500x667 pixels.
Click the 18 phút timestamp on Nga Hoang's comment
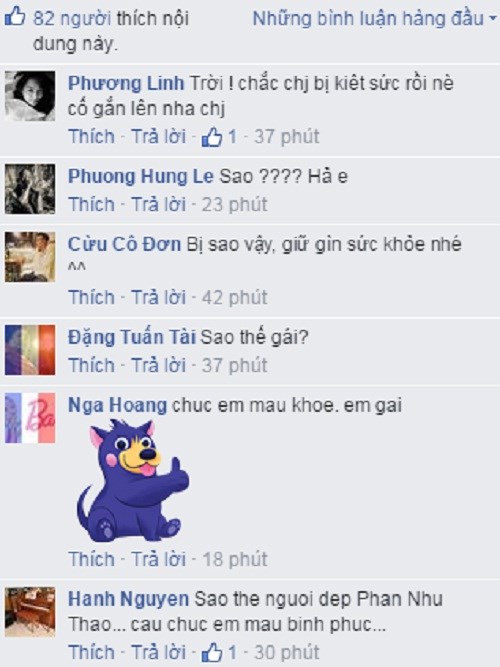(234, 560)
